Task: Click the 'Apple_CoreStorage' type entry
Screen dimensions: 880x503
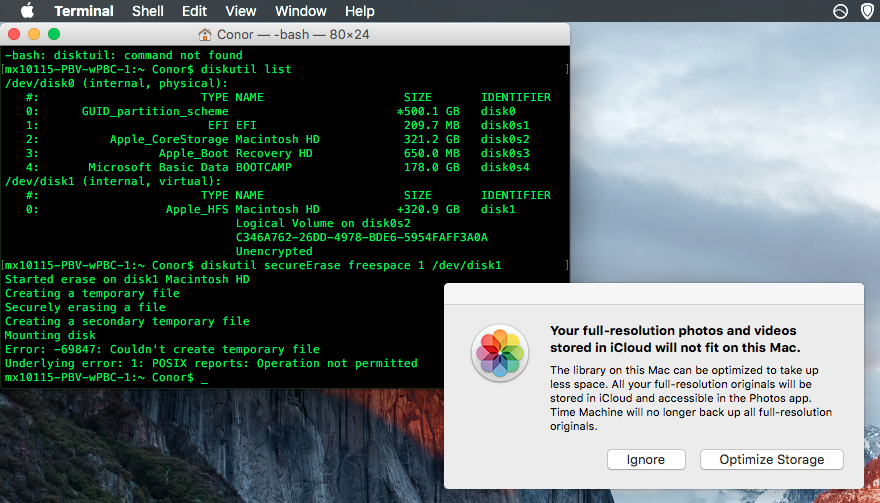Action: [169, 139]
